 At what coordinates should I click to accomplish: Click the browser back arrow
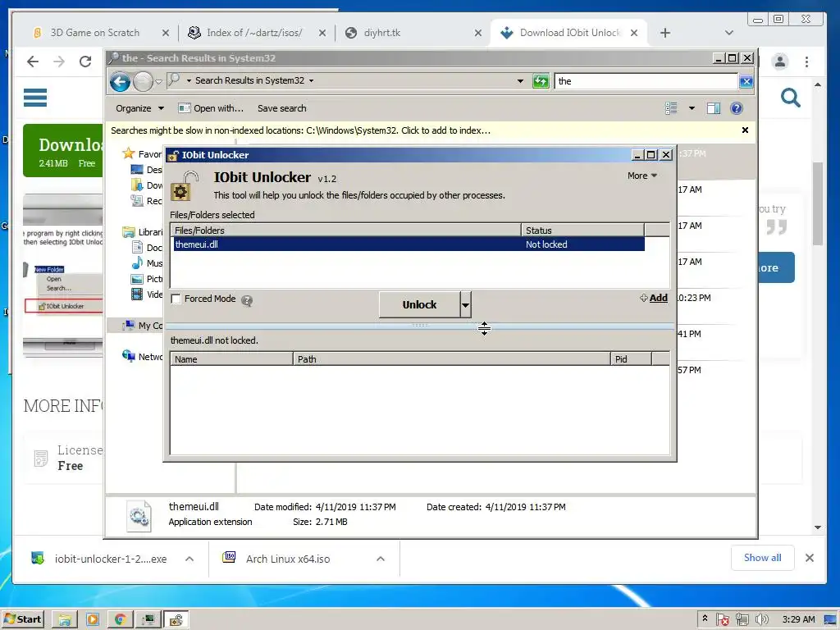[x=33, y=62]
